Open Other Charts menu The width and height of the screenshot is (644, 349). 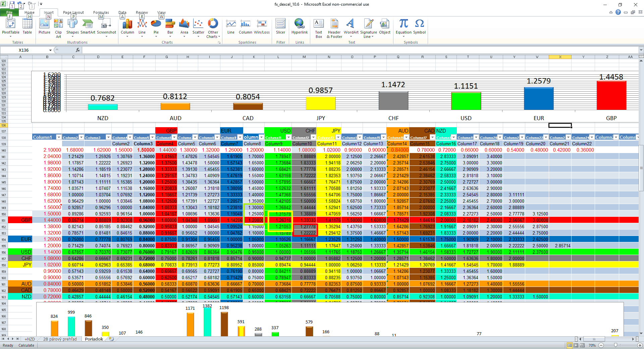(213, 29)
